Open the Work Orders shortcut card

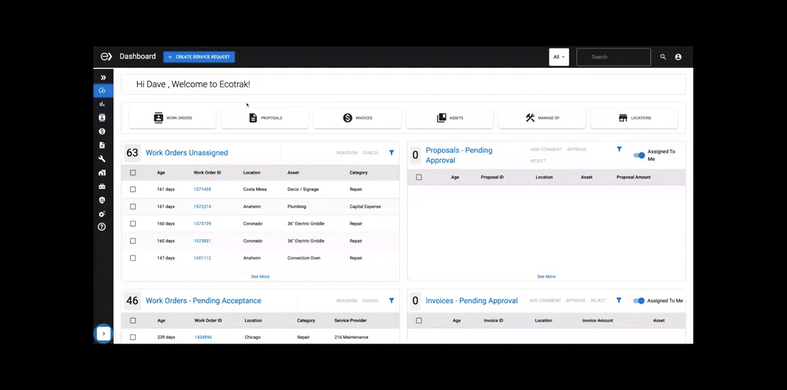173,118
